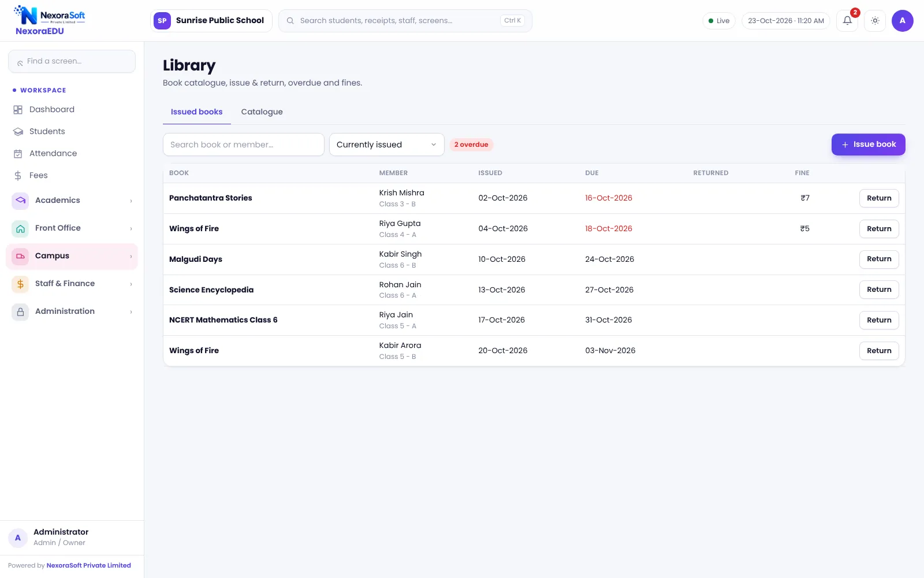Click the Administration lock icon
This screenshot has width=924, height=578.
[20, 312]
